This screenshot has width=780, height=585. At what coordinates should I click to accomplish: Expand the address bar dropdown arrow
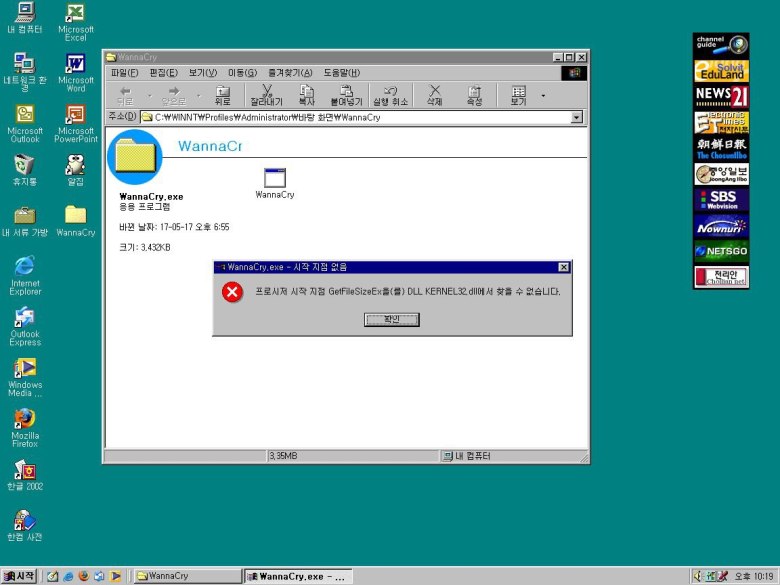576,117
